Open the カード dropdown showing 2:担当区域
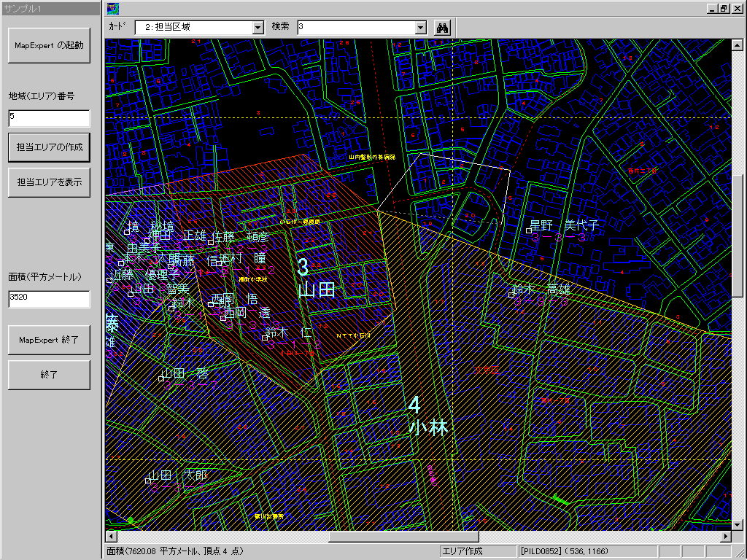This screenshot has width=747, height=560. [x=199, y=27]
